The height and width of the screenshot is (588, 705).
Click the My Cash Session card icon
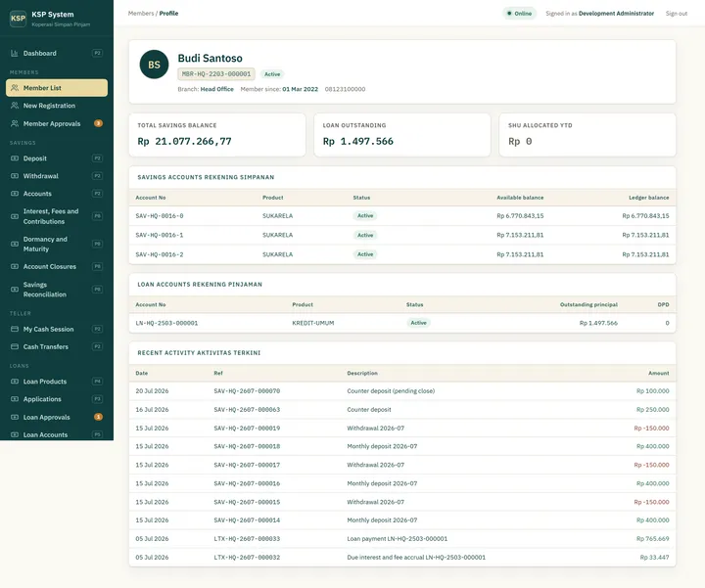click(x=15, y=330)
